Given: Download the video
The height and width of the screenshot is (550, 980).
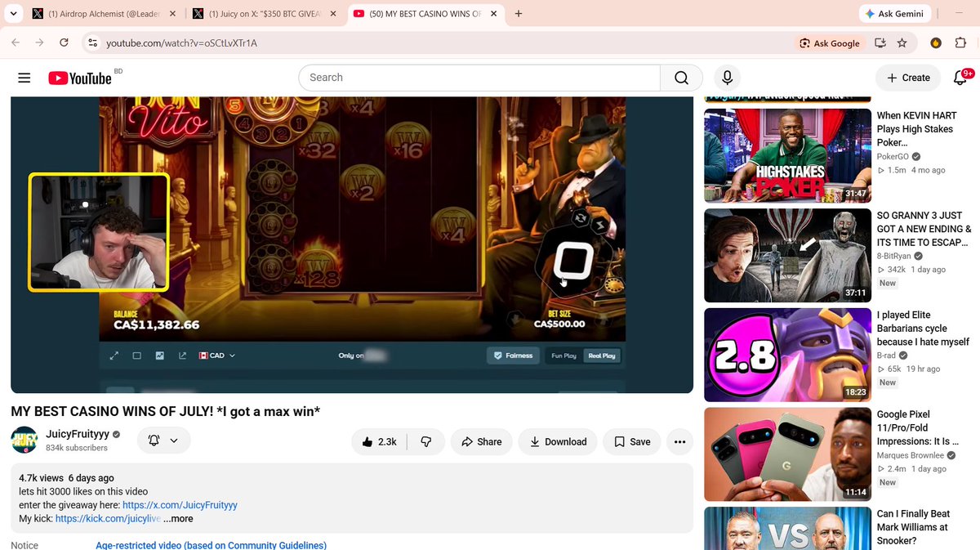Looking at the screenshot, I should point(558,441).
